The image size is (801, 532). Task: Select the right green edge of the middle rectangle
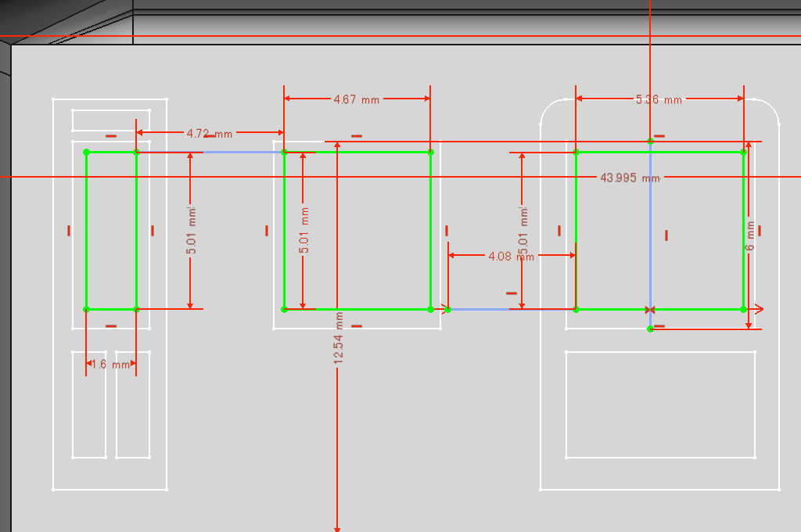tap(431, 231)
